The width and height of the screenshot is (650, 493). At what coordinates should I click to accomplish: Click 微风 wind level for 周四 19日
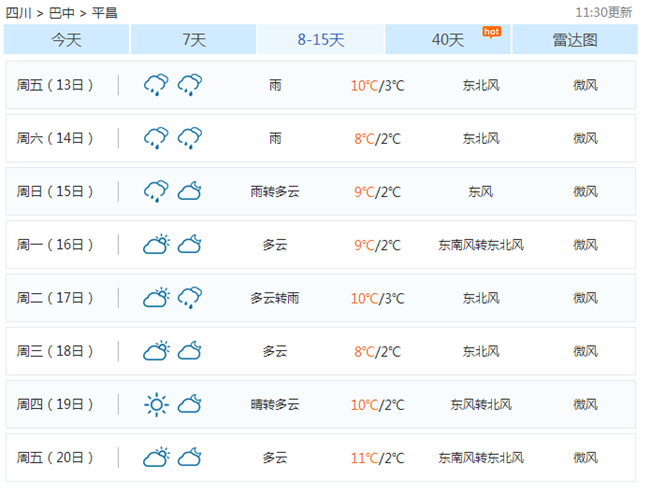coord(586,404)
